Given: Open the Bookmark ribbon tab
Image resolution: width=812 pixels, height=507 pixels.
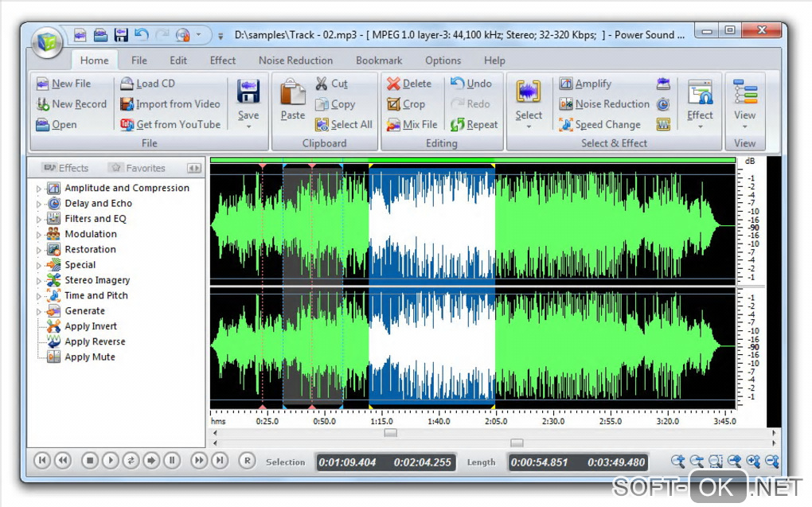Looking at the screenshot, I should pyautogui.click(x=379, y=60).
